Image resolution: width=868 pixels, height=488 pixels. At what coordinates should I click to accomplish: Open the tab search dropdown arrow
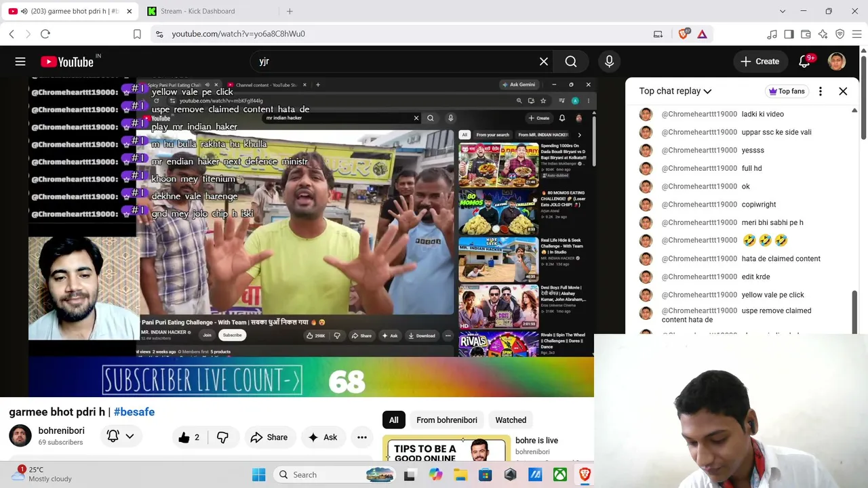click(x=782, y=11)
